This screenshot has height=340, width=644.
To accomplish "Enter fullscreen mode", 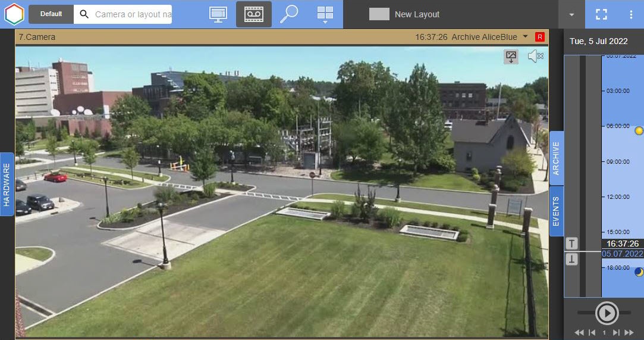I will 601,14.
